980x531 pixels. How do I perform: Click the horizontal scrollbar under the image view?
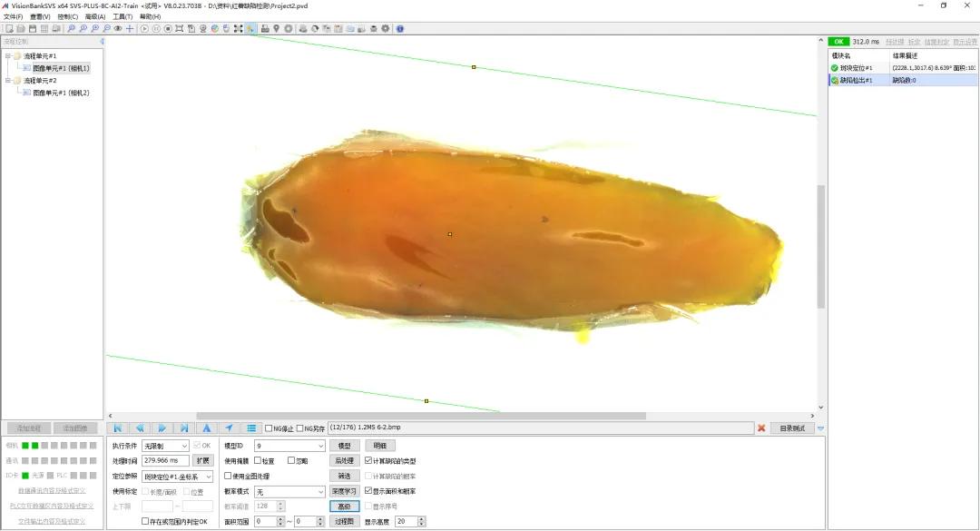point(421,416)
